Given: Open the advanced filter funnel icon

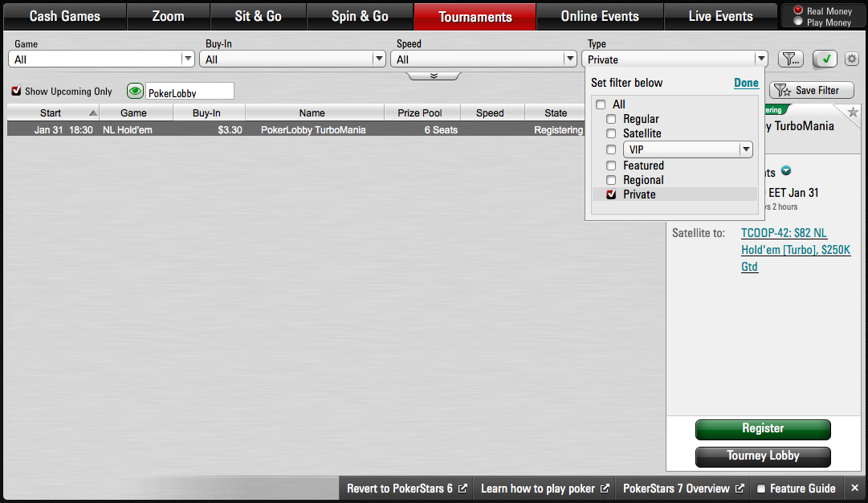Looking at the screenshot, I should 790,59.
